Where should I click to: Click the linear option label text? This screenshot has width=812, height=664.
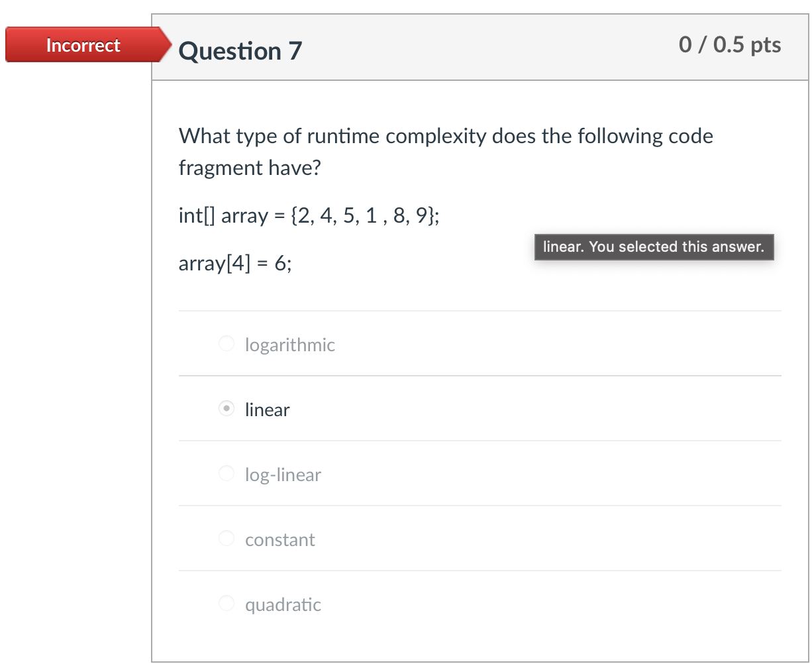[x=267, y=409]
